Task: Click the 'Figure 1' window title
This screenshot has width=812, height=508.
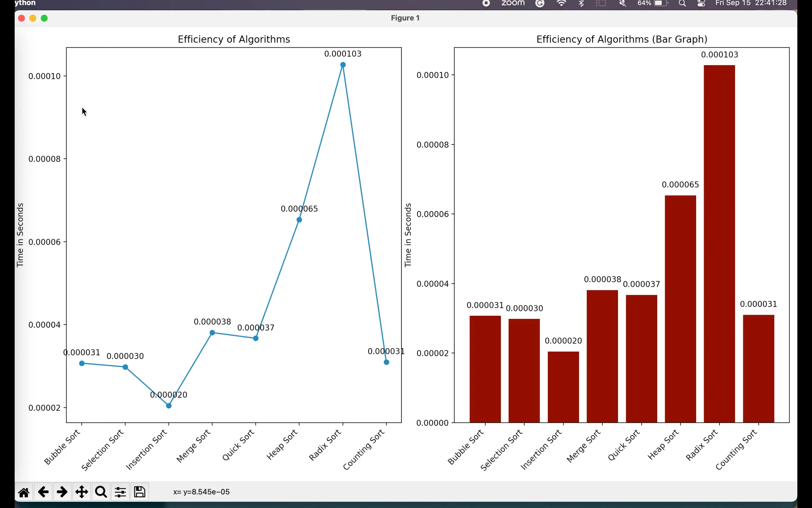Action: [405, 18]
